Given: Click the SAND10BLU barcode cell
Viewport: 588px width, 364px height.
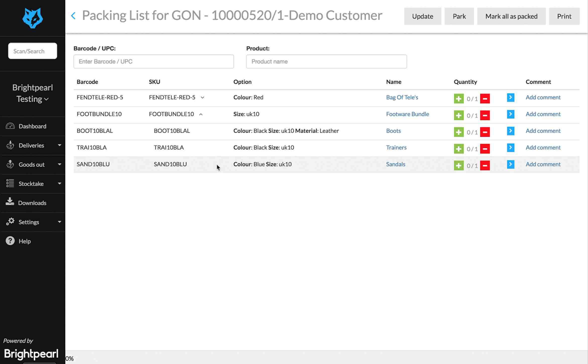Looking at the screenshot, I should click(93, 164).
